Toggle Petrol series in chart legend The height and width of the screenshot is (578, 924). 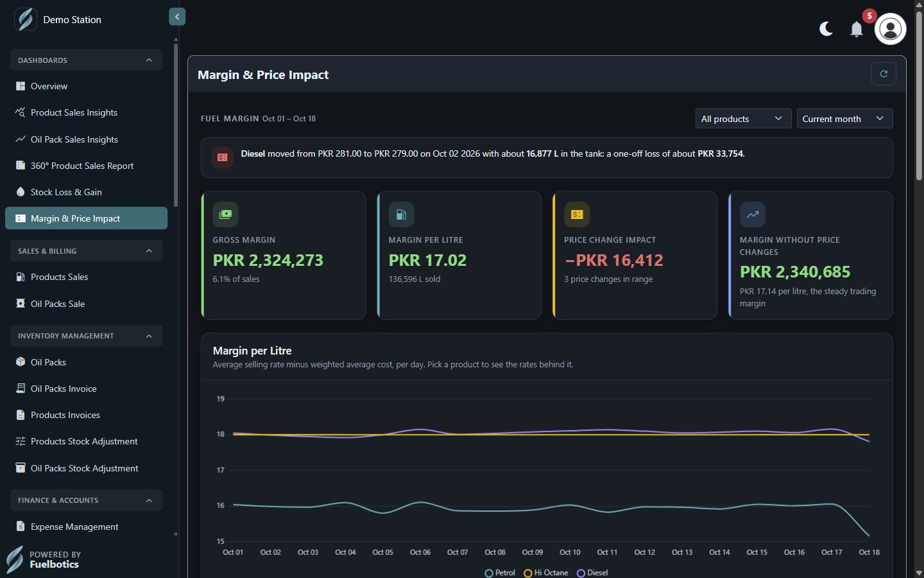click(500, 573)
